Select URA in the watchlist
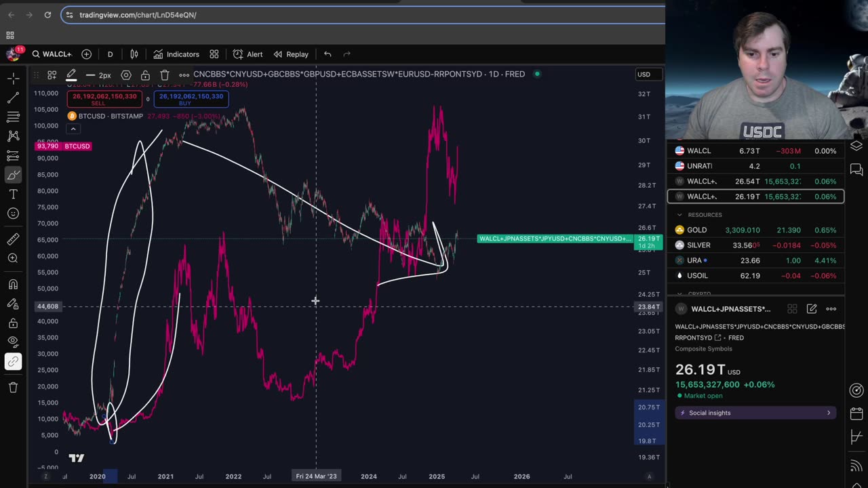Screen dimensions: 868x488 pyautogui.click(x=755, y=261)
